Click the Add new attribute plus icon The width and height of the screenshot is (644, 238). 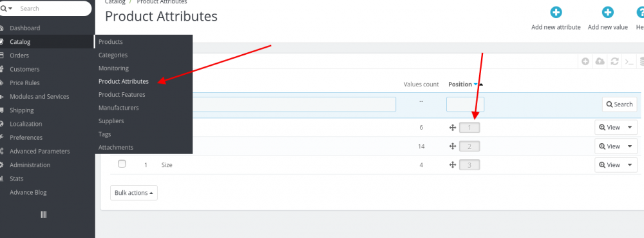pos(556,13)
